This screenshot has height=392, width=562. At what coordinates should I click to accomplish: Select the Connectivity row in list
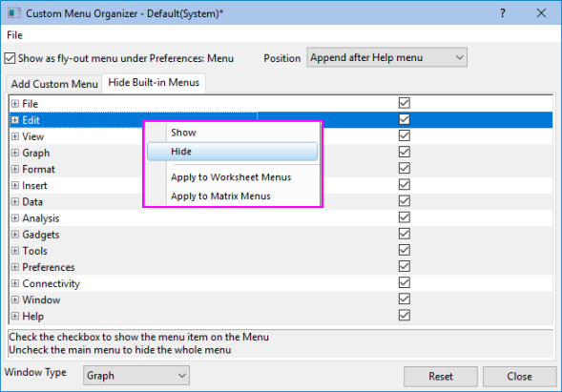click(281, 283)
